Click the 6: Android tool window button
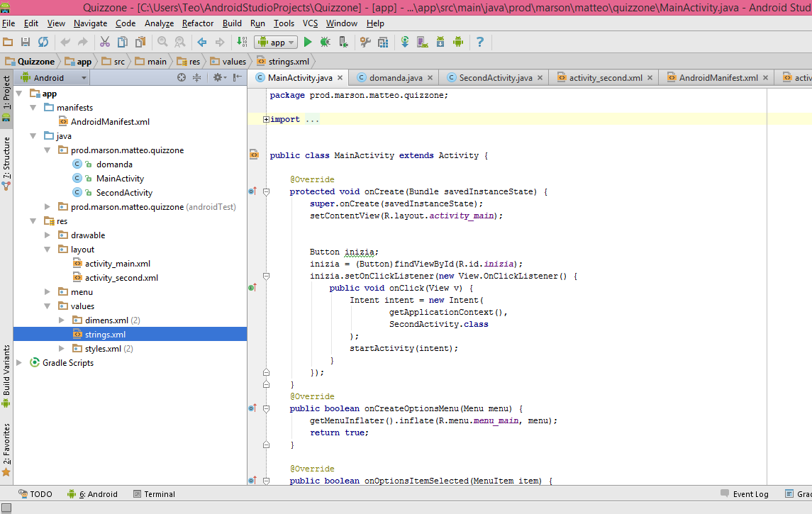This screenshot has width=812, height=514. (93, 494)
